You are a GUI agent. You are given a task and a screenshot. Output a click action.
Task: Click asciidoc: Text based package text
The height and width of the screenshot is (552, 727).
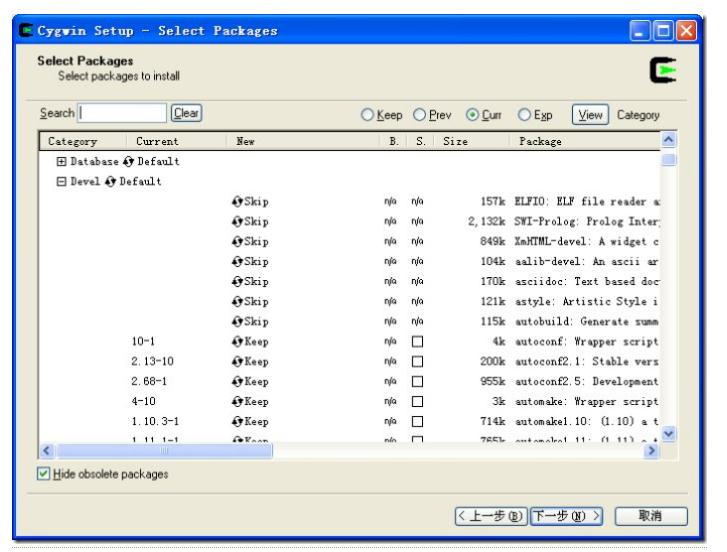587,281
